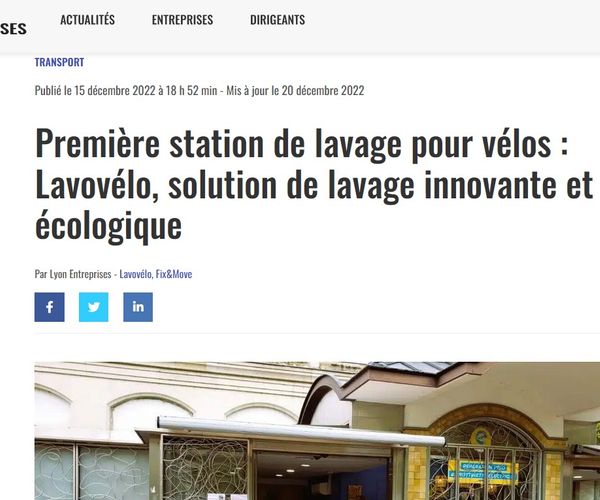Image resolution: width=600 pixels, height=500 pixels.
Task: Click the Par Lyon Entreprises author text
Action: pyautogui.click(x=73, y=274)
